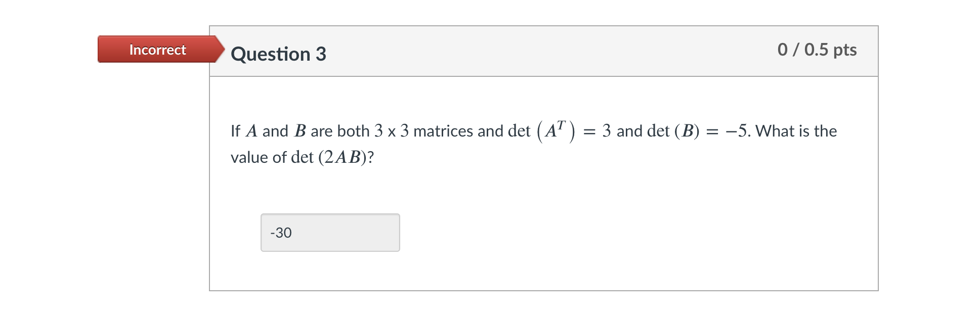This screenshot has height=314, width=980.
Task: Select the -30 value in the answer field
Action: pos(281,233)
